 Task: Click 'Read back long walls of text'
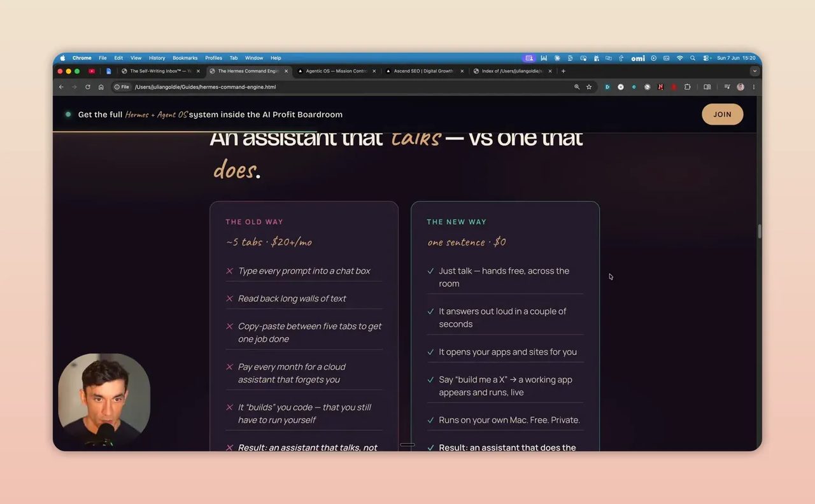click(292, 298)
